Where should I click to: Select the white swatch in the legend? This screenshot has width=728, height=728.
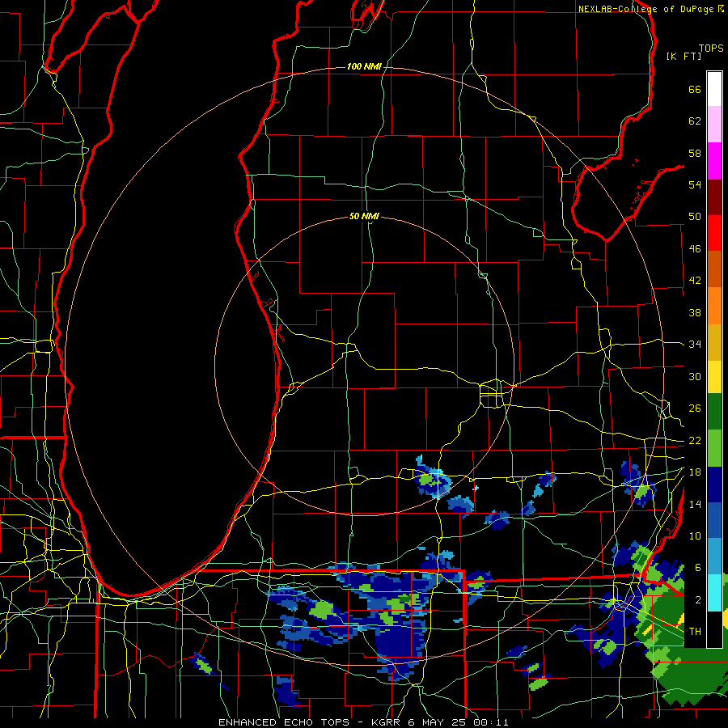pyautogui.click(x=714, y=89)
